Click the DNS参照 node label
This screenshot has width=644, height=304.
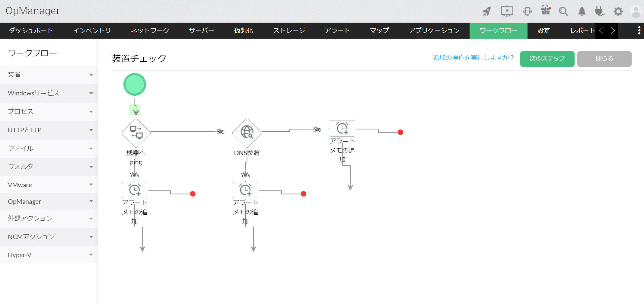point(247,153)
